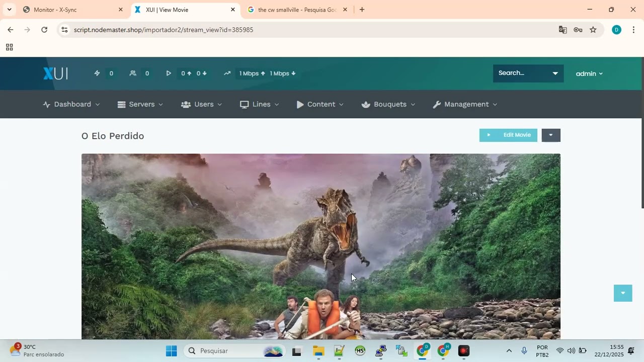Open the Chrome three-dot menu
The width and height of the screenshot is (644, 362).
click(x=633, y=30)
